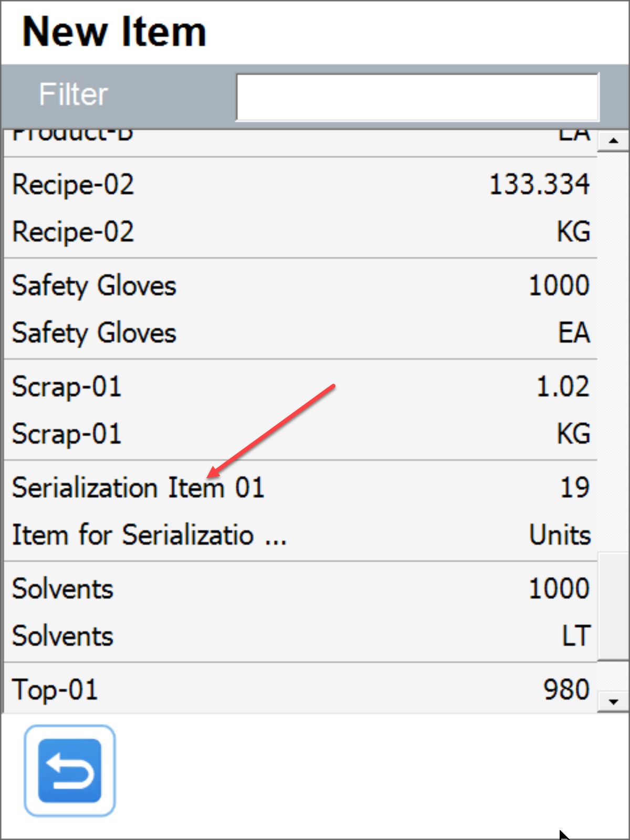Click the Safety Gloves quantity 1000

pyautogui.click(x=559, y=286)
